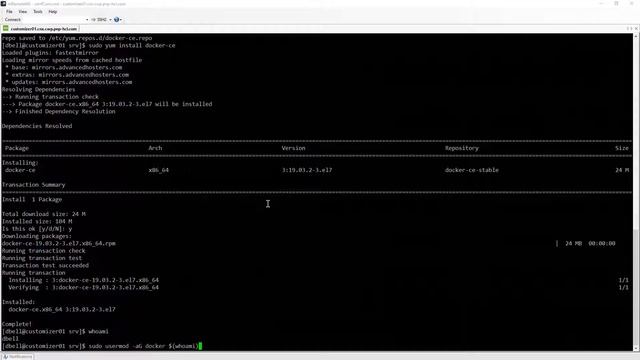Click 'Loaded plugins: fastestmirror' line
The width and height of the screenshot is (640, 360).
50,53
